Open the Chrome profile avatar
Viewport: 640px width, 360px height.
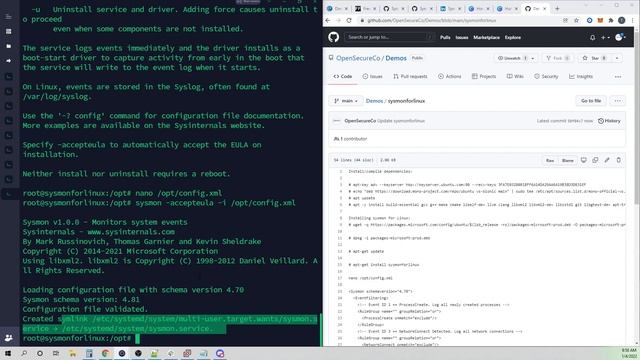pos(621,20)
